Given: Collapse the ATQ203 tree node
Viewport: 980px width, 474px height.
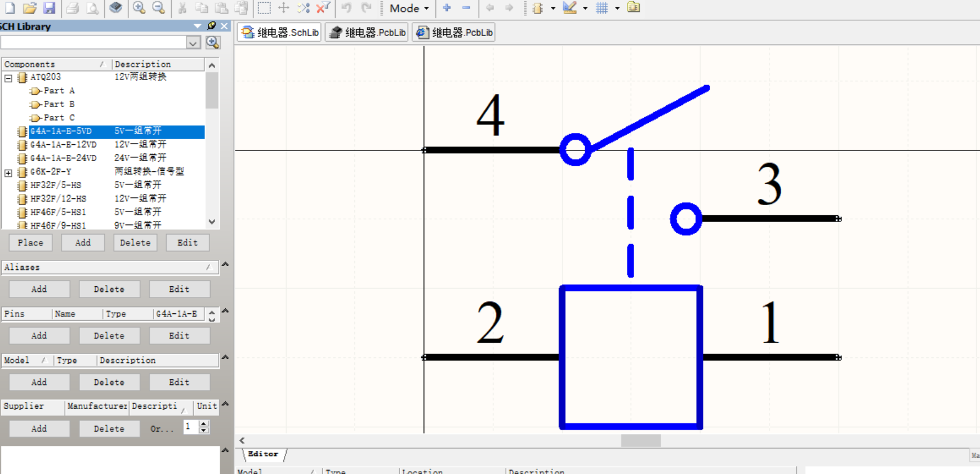Looking at the screenshot, I should pos(8,78).
